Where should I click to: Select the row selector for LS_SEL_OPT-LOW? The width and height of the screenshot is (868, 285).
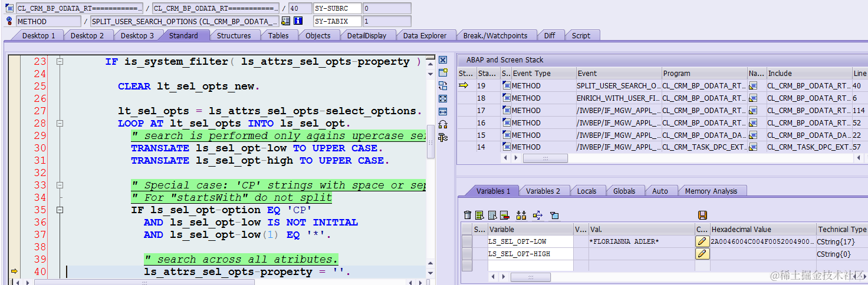466,241
